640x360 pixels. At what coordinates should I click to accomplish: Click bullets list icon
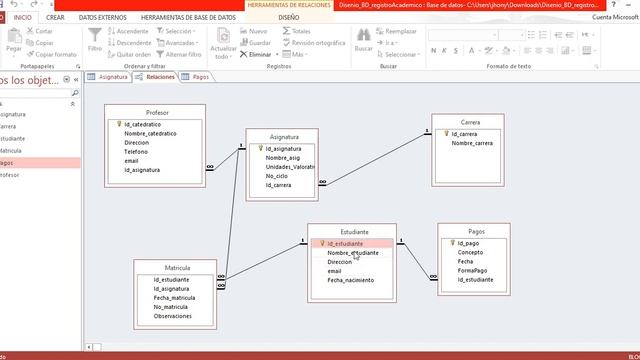coord(531,35)
